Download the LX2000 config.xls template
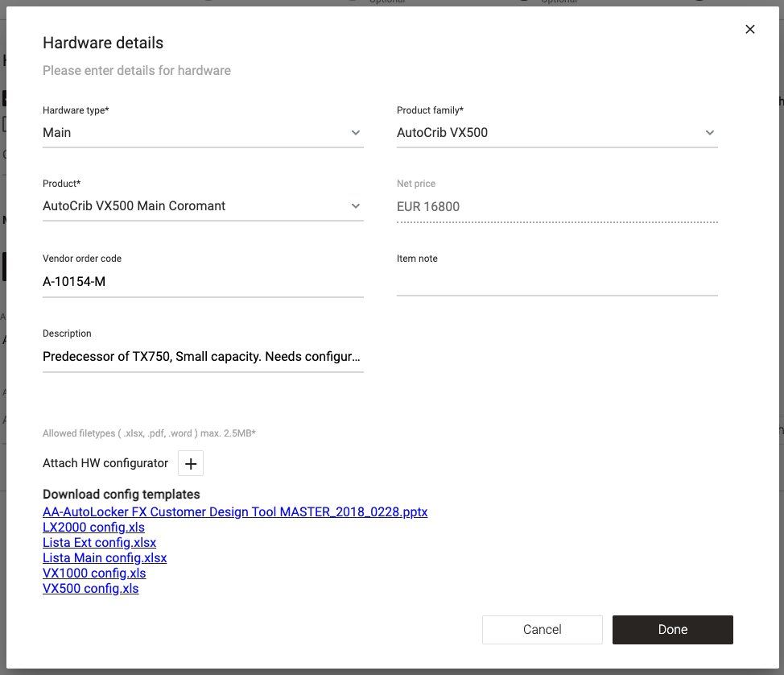Viewport: 784px width, 675px height. tap(93, 528)
